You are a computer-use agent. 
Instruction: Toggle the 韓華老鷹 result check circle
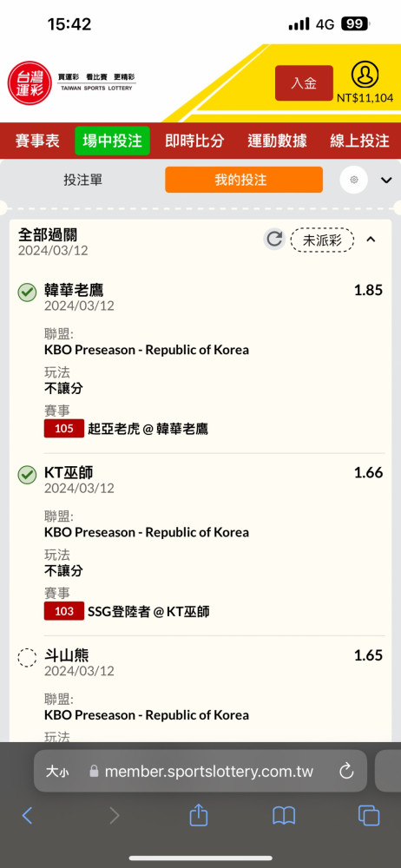coord(27,293)
